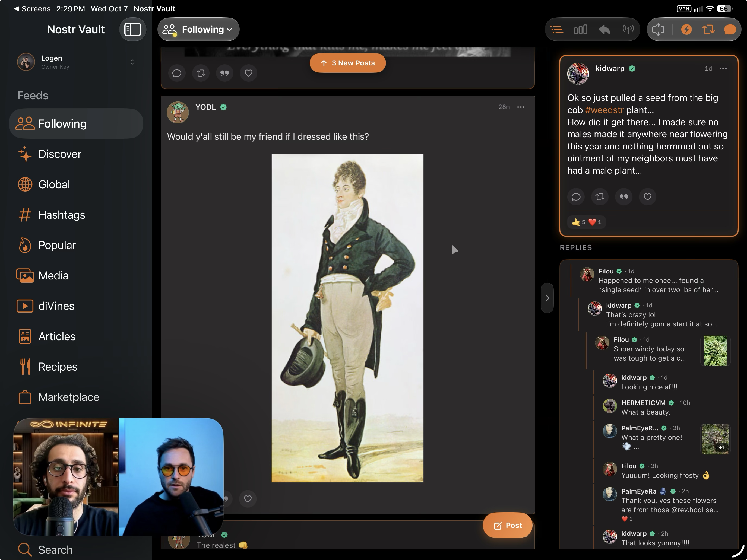Open the Hashtags feed

76,215
